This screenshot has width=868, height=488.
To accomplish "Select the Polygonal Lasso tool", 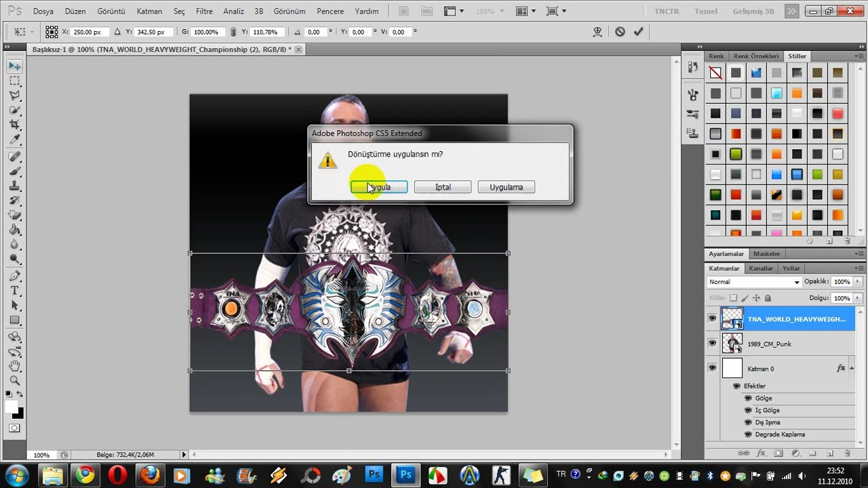I will pos(14,96).
